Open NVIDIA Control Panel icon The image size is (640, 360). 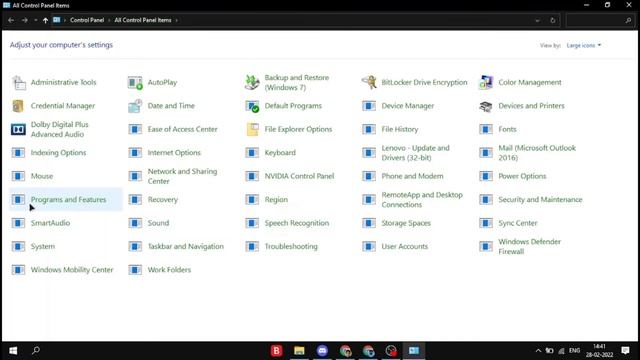coord(252,176)
